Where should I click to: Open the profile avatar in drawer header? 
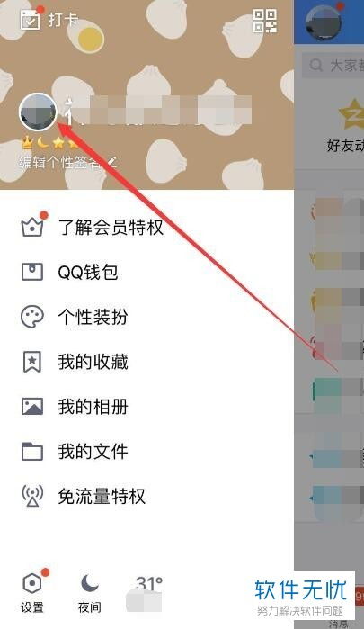pyautogui.click(x=38, y=112)
